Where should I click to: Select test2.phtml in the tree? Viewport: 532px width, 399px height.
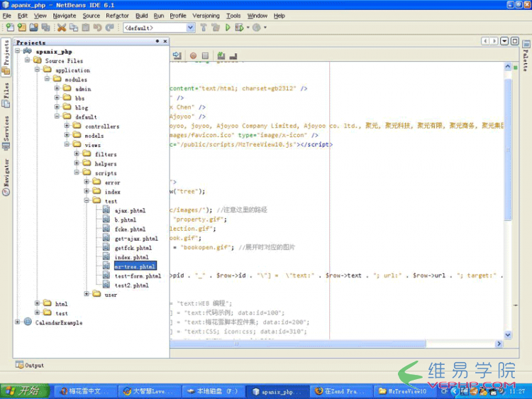[x=132, y=285]
